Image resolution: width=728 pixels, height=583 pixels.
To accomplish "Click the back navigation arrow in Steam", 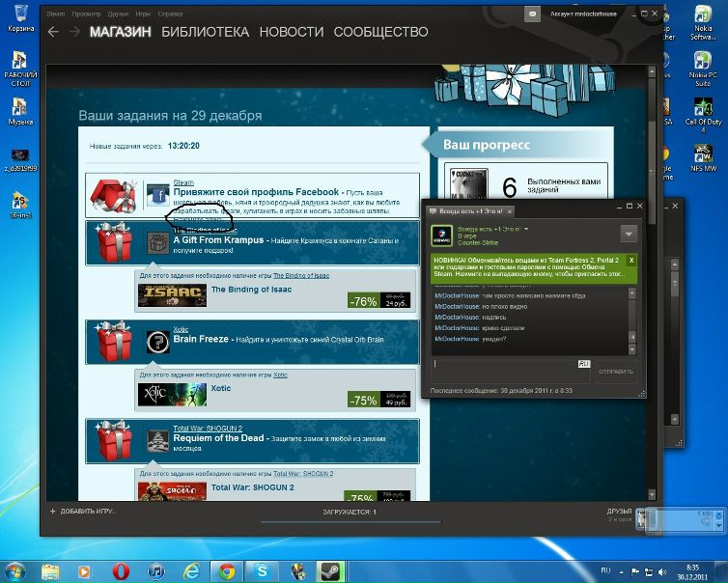I will pos(53,32).
